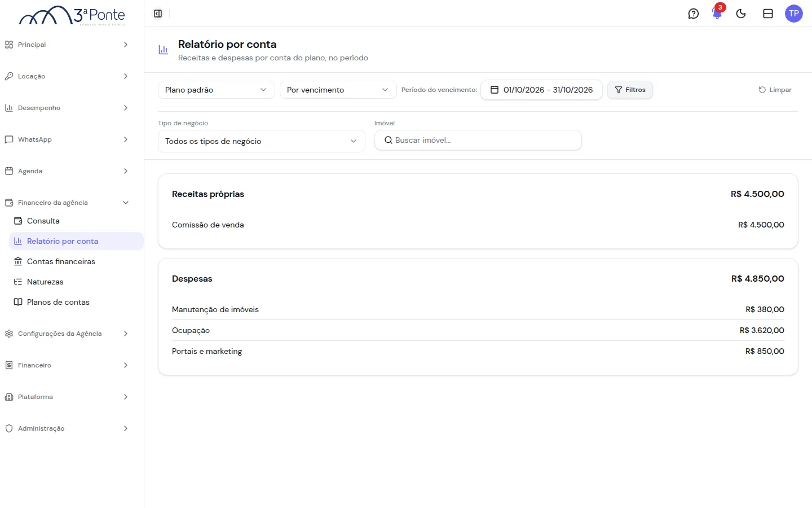
Task: Expand the Agenda menu chevron
Action: [x=126, y=171]
